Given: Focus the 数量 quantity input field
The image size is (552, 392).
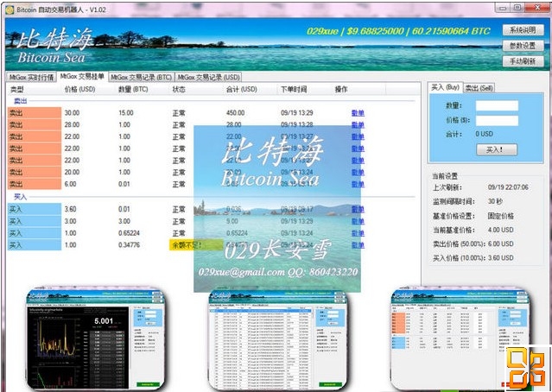Looking at the screenshot, I should pyautogui.click(x=496, y=105).
